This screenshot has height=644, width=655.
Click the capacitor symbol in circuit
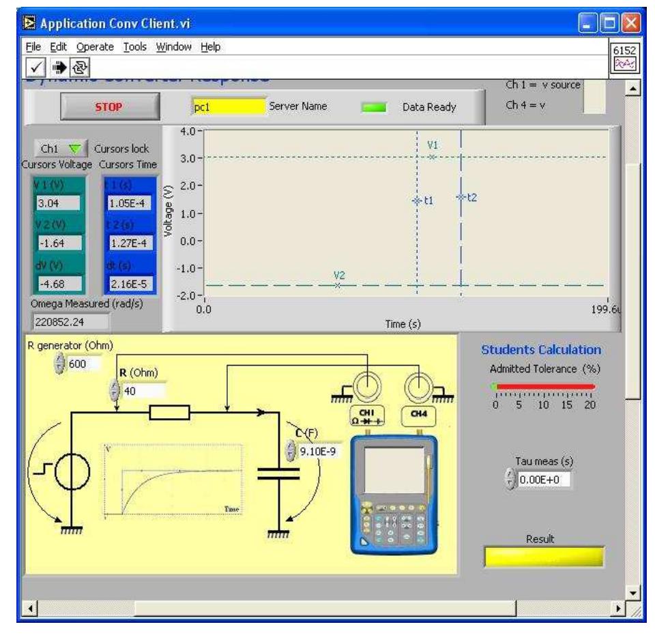tap(278, 473)
